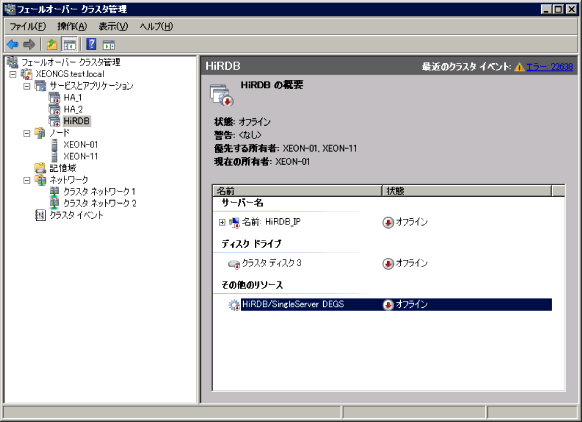Sort by the 状態 column header
582x422 pixels.
pos(467,191)
